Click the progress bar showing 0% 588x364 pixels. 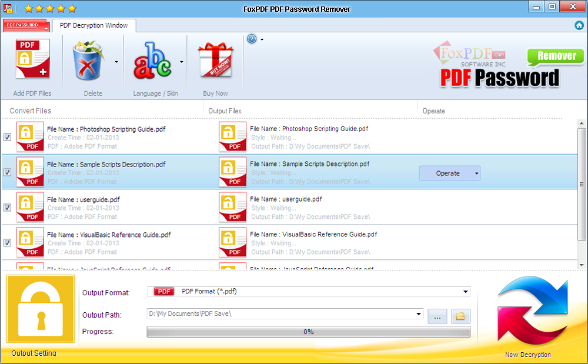309,332
